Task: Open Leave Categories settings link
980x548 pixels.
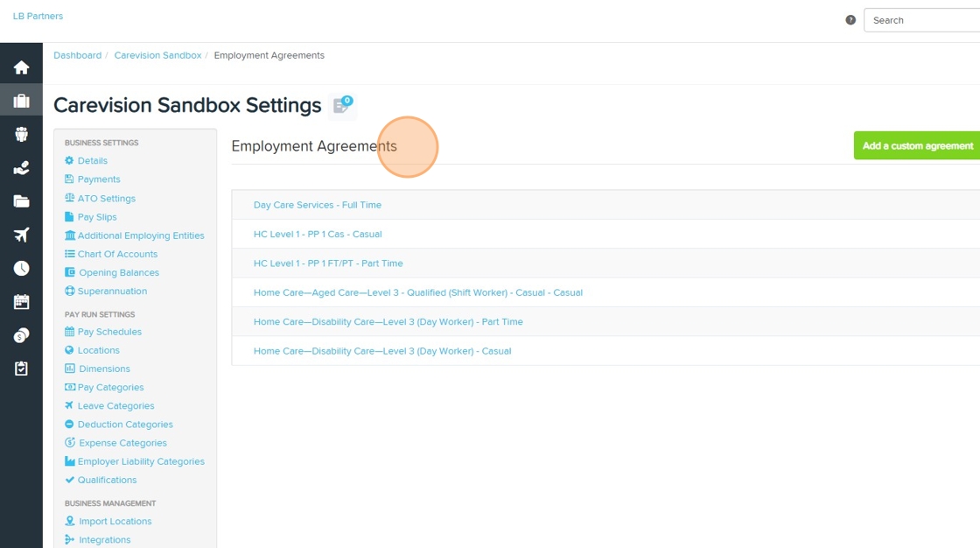Action: [x=115, y=406]
